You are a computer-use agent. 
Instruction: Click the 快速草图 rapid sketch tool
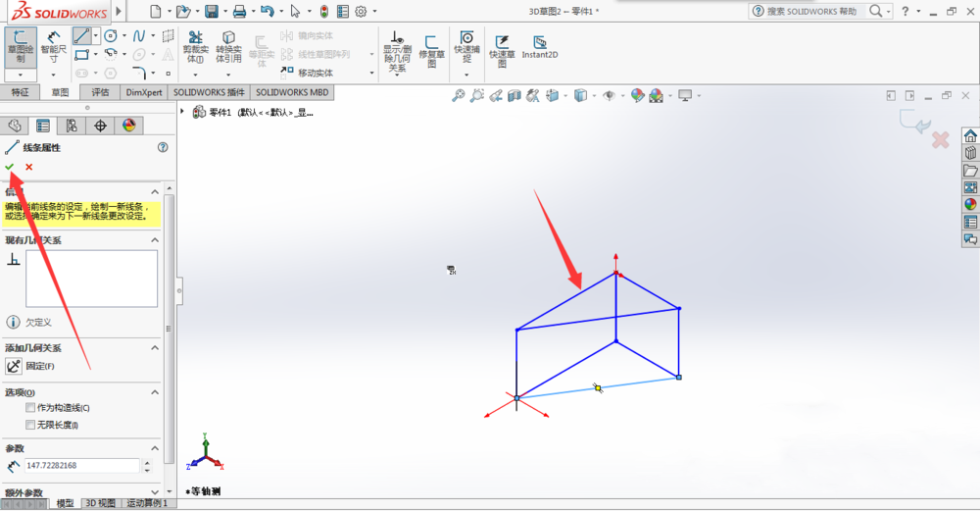[x=502, y=51]
